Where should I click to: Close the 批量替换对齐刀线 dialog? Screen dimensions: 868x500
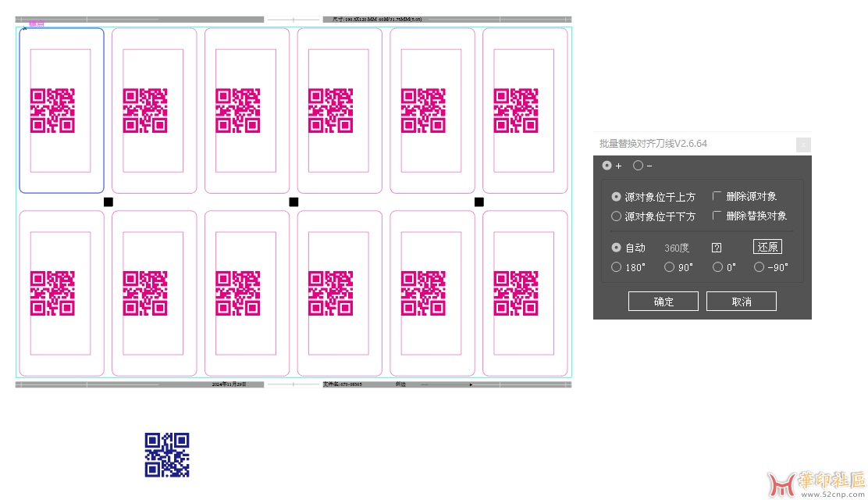[x=802, y=144]
